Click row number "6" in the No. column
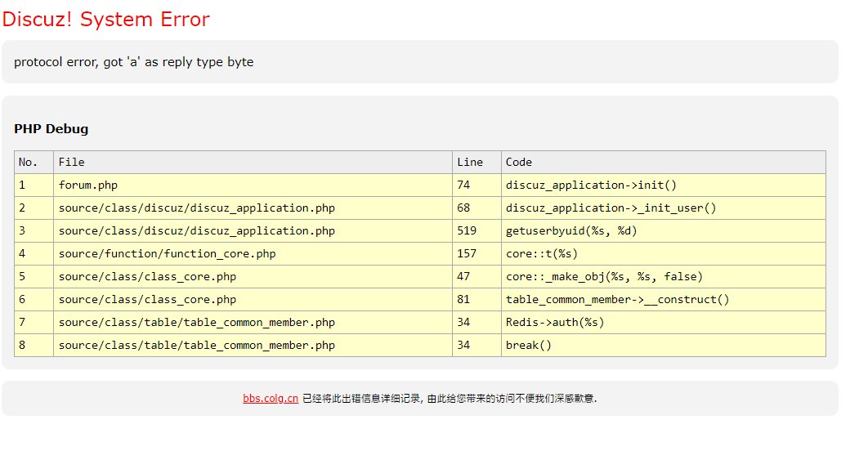This screenshot has height=460, width=868. point(34,300)
